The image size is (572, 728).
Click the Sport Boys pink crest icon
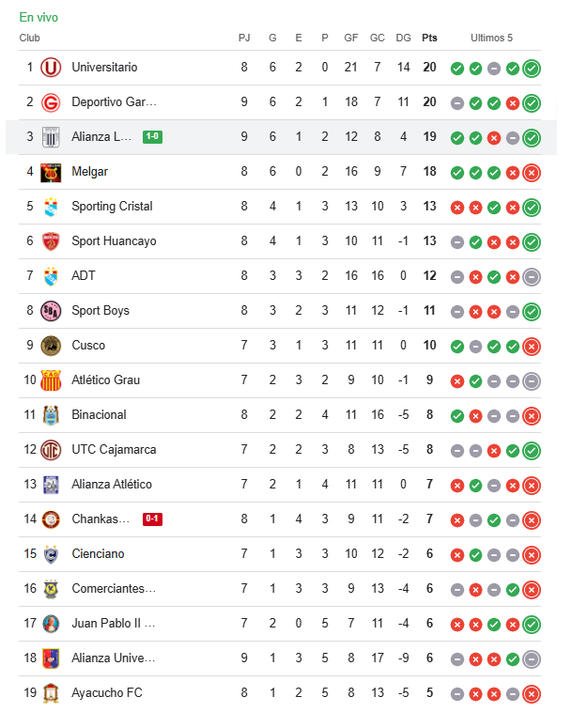51,311
